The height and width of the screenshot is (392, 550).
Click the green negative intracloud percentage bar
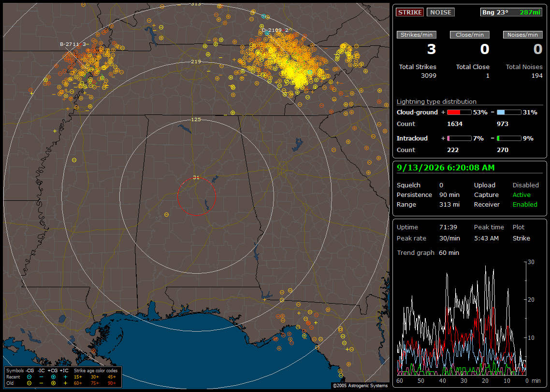(x=509, y=139)
